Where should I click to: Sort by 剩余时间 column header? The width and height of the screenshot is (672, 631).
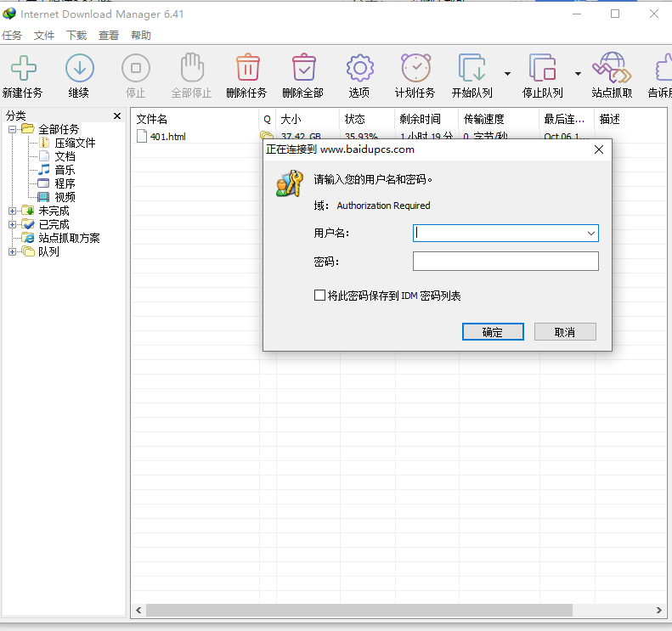tap(426, 119)
